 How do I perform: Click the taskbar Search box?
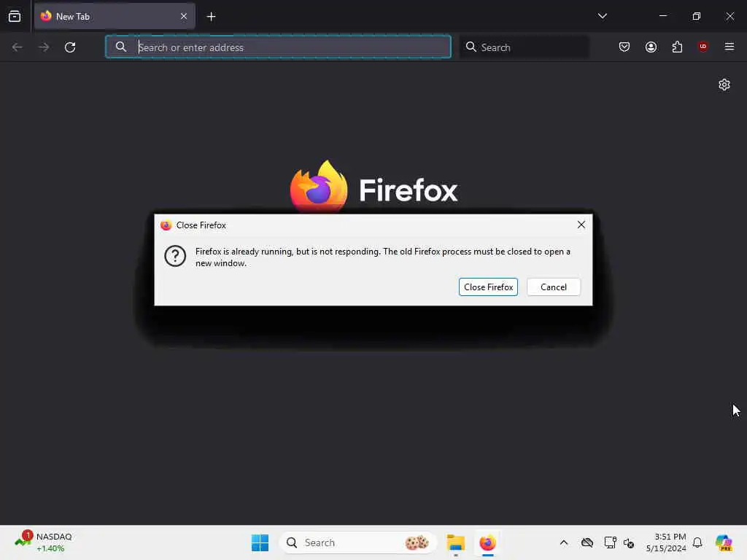pos(357,542)
